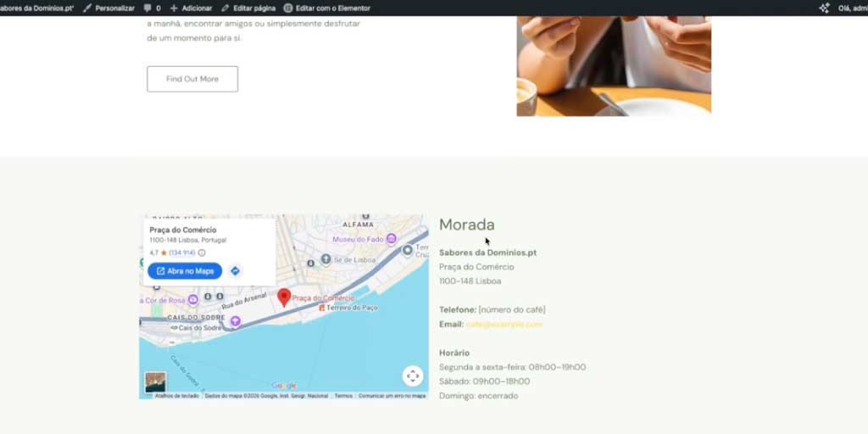Click the Museu do Fado marker icon

pyautogui.click(x=392, y=239)
